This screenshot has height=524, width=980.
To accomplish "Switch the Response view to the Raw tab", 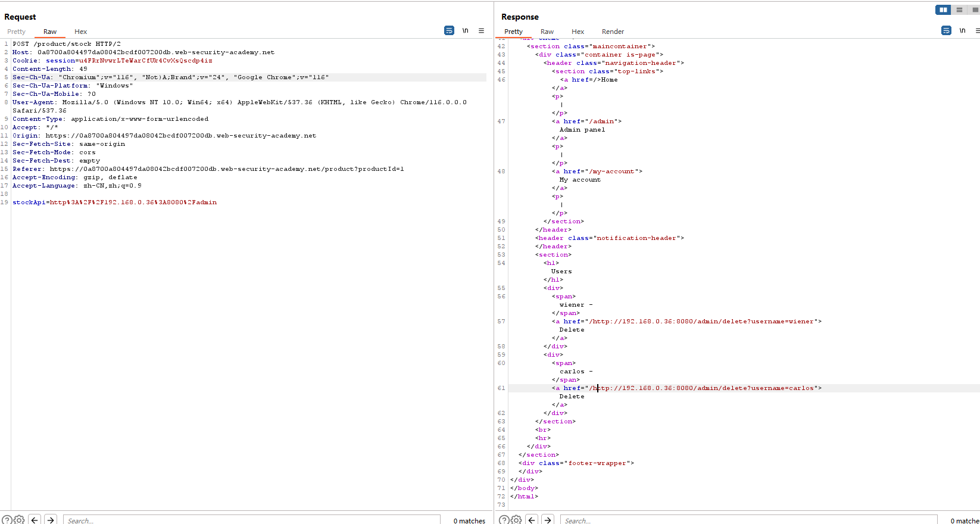I will 547,32.
